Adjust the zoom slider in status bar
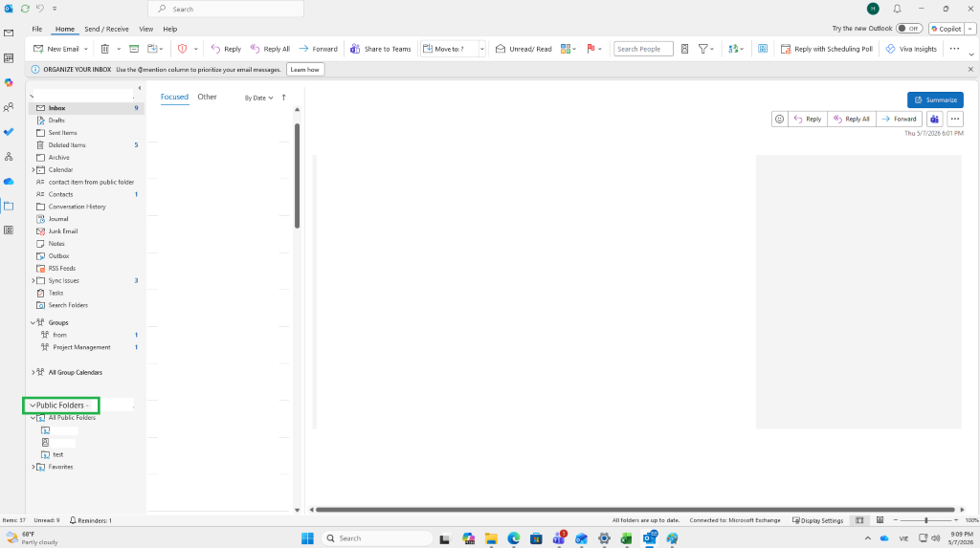980x548 pixels. tap(925, 520)
